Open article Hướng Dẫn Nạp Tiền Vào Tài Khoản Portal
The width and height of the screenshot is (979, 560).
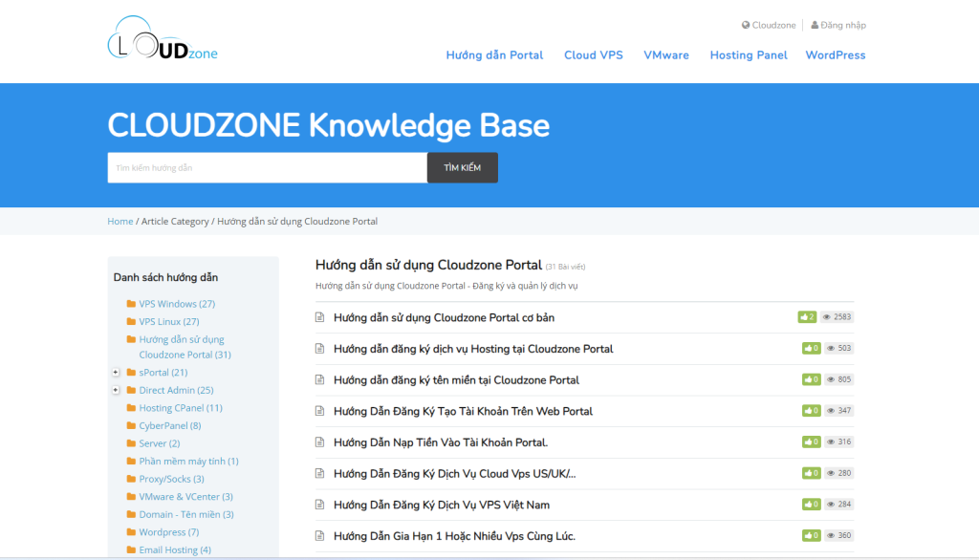pos(440,442)
